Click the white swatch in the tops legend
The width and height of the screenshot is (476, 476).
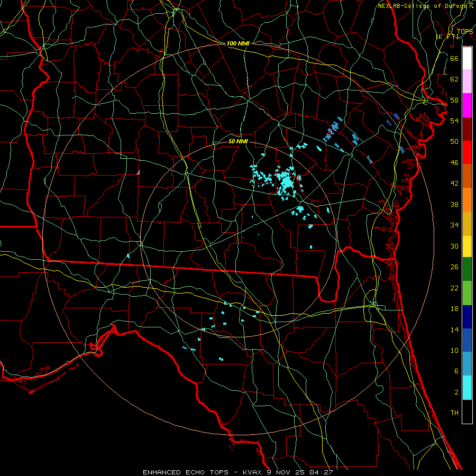pos(467,58)
